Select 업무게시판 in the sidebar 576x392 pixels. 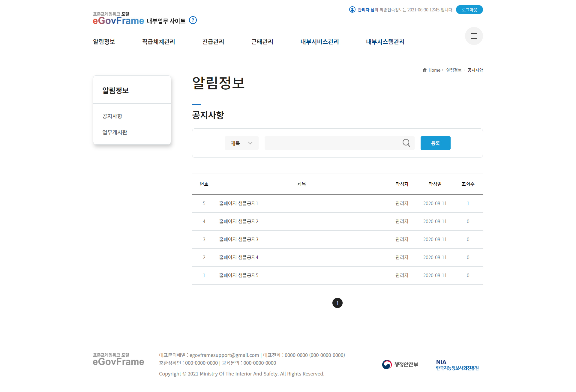pyautogui.click(x=115, y=132)
